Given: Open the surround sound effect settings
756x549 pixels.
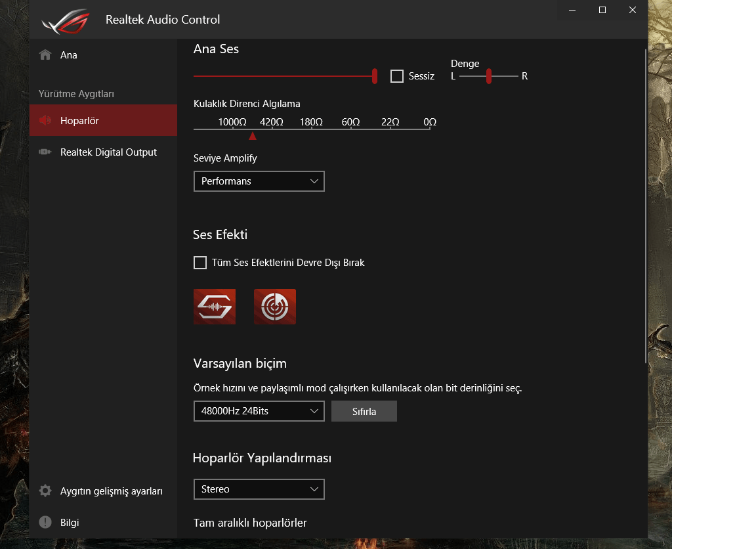Looking at the screenshot, I should pyautogui.click(x=274, y=306).
